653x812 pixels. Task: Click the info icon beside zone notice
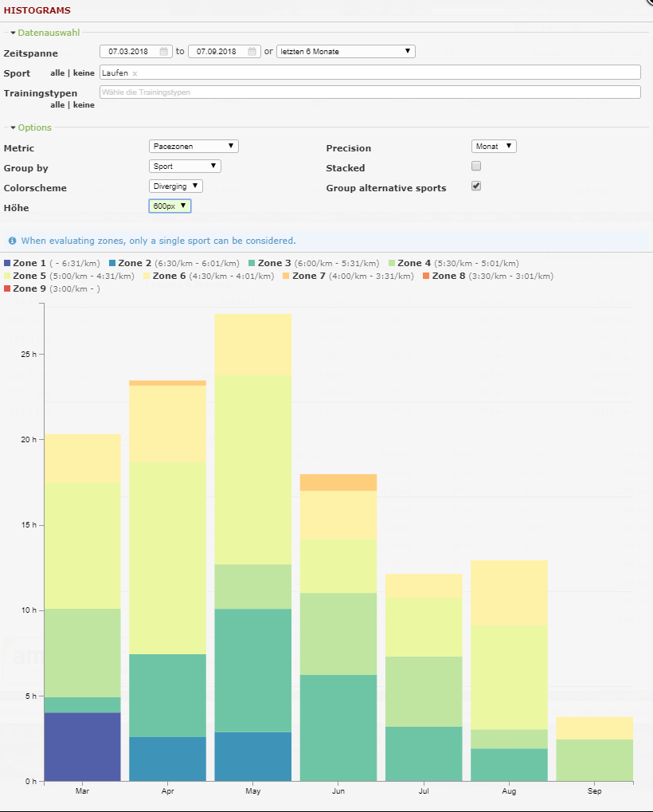(13, 240)
